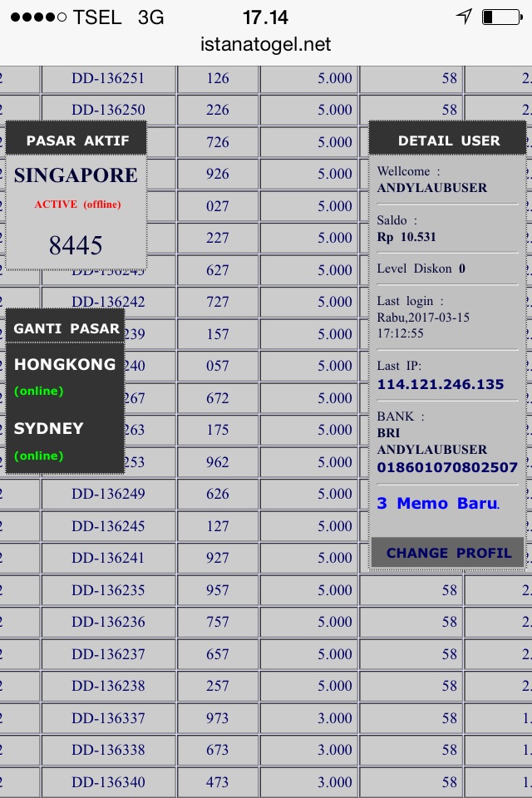Tap the clock showing 17.14
532x798 pixels.
click(x=265, y=17)
